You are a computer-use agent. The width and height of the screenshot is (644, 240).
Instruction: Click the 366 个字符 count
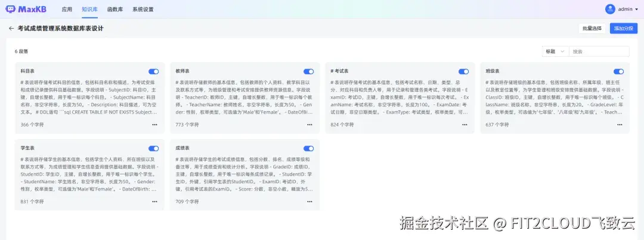32,125
